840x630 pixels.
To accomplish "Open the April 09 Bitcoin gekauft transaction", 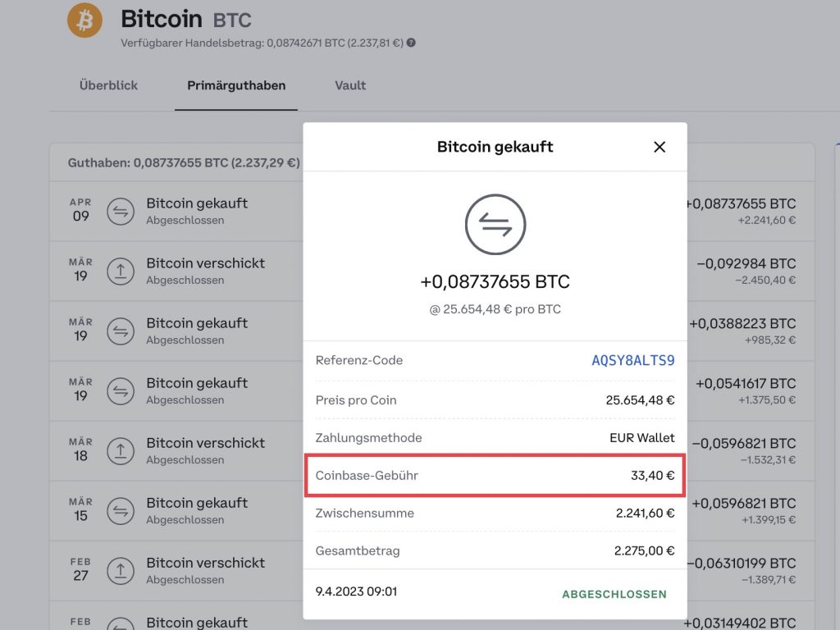I will tap(177, 211).
